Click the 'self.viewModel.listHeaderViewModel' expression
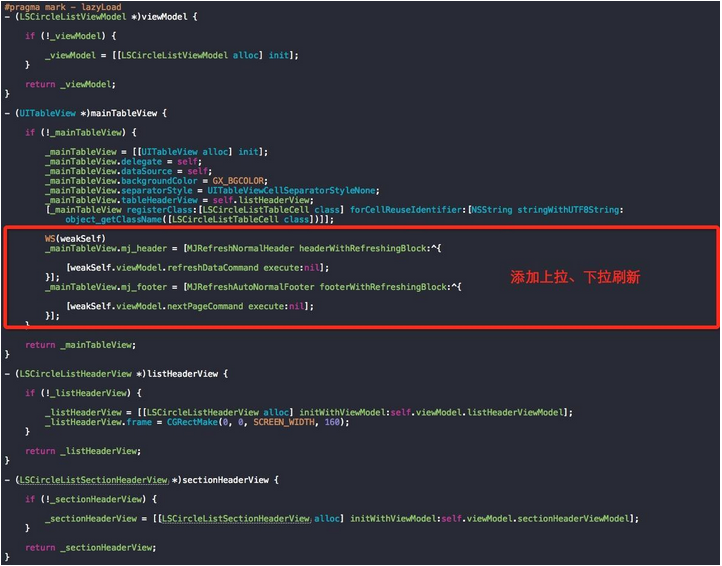722x566 pixels. [477, 413]
